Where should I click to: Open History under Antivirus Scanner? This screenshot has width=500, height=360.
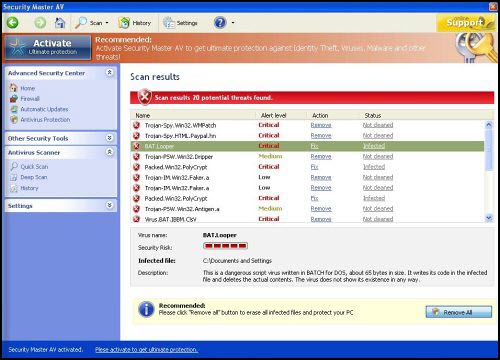click(x=29, y=188)
